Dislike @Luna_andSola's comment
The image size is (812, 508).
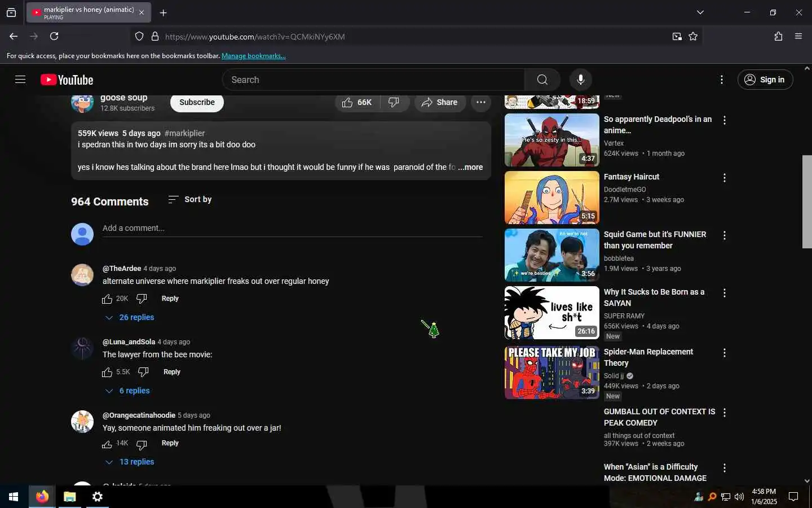(143, 372)
